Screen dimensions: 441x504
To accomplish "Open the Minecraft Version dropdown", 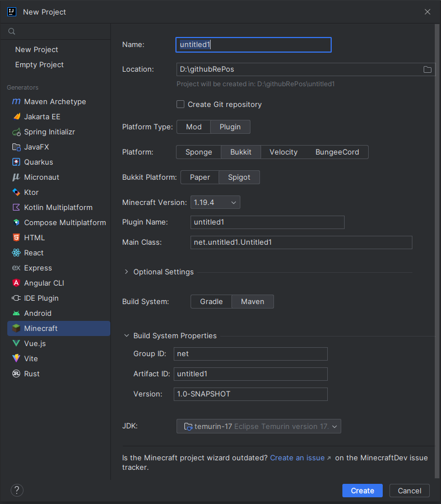I will click(x=215, y=203).
